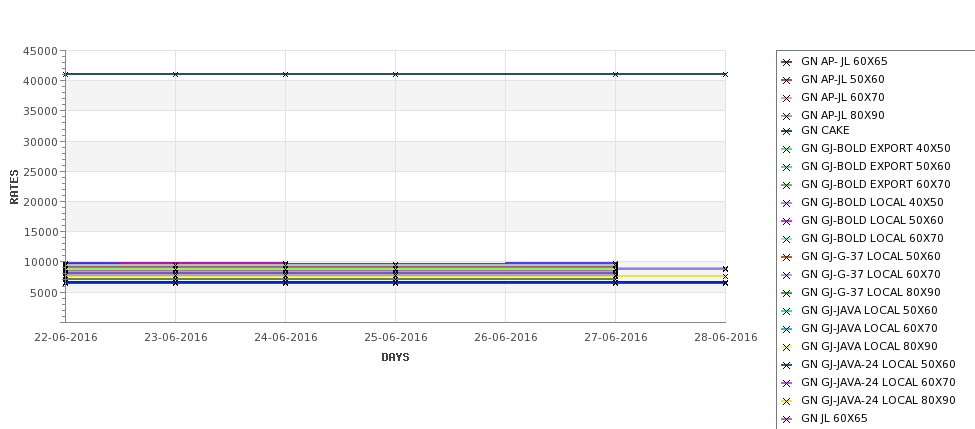Screen dimensions: 975x429
Task: Click the DAYS x-axis title
Action: click(x=395, y=358)
